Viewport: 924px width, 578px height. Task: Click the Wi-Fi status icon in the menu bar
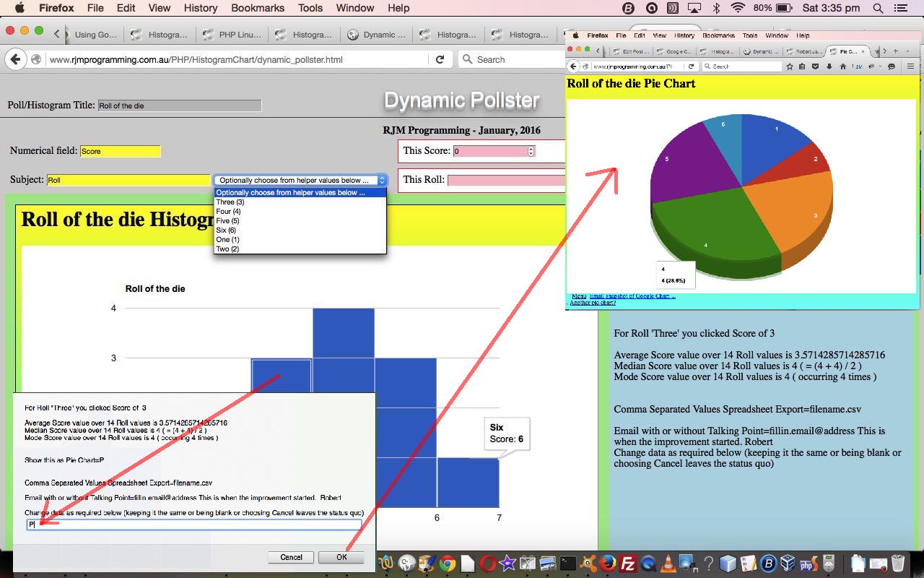(x=737, y=9)
